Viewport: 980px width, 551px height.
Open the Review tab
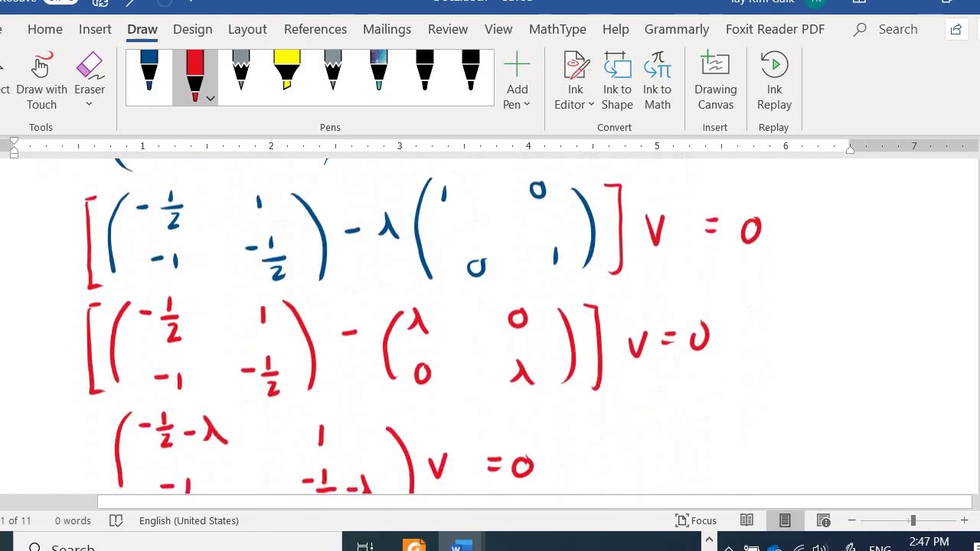pyautogui.click(x=448, y=29)
